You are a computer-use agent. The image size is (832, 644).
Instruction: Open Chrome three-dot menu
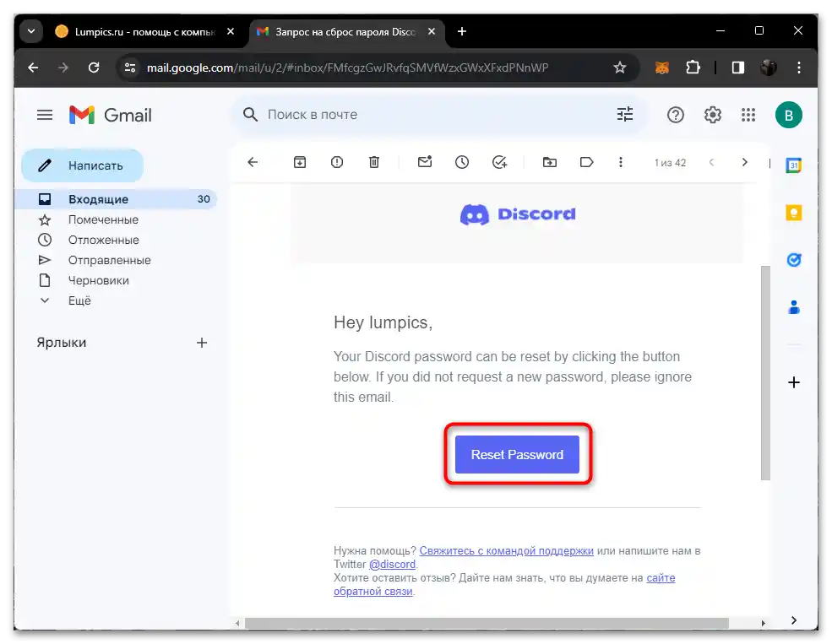[x=798, y=68]
